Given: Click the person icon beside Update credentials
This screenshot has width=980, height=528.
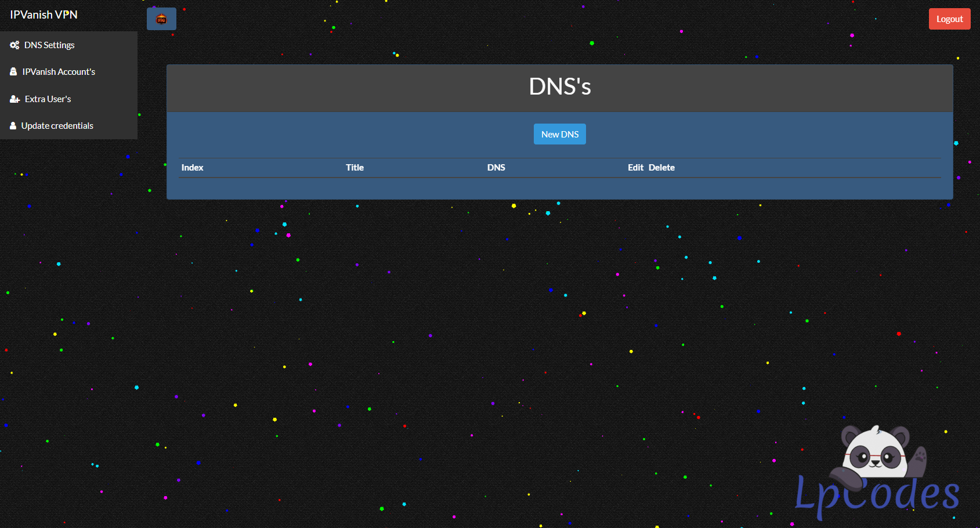Looking at the screenshot, I should click(x=13, y=126).
